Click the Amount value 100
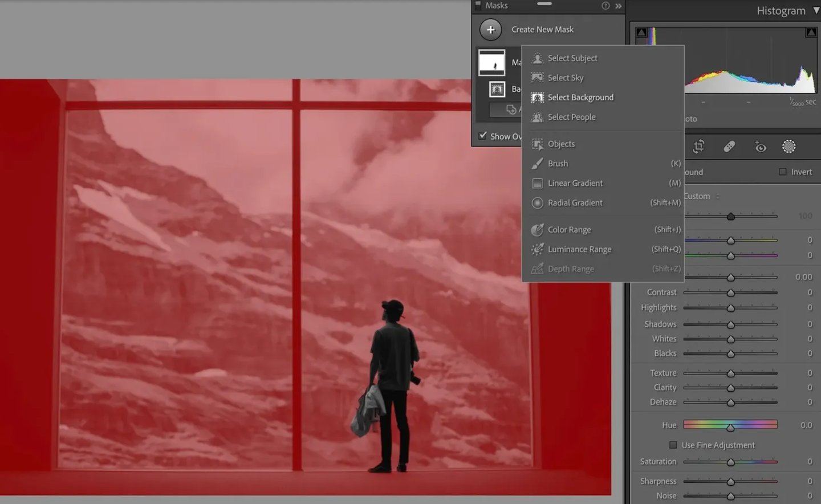 click(805, 216)
